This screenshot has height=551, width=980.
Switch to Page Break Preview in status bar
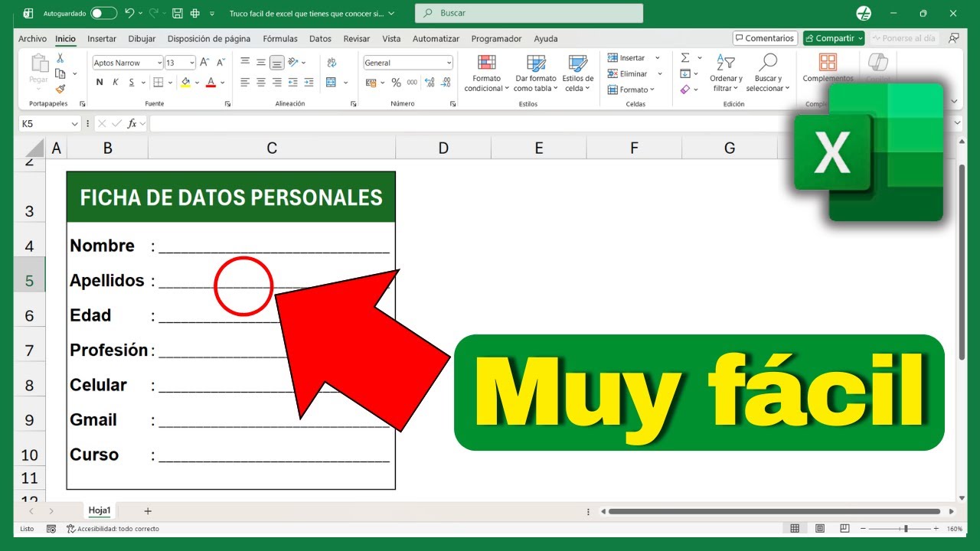[x=845, y=529]
